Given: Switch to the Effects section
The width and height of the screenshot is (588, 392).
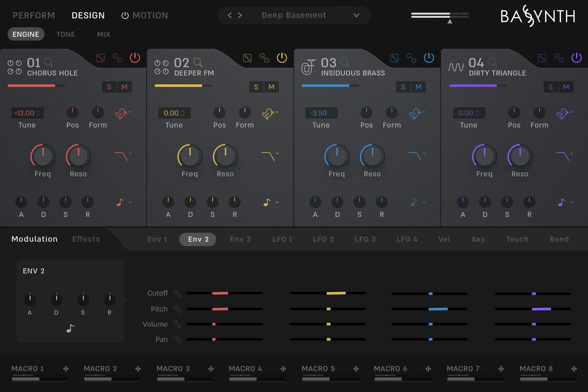Looking at the screenshot, I should [86, 239].
